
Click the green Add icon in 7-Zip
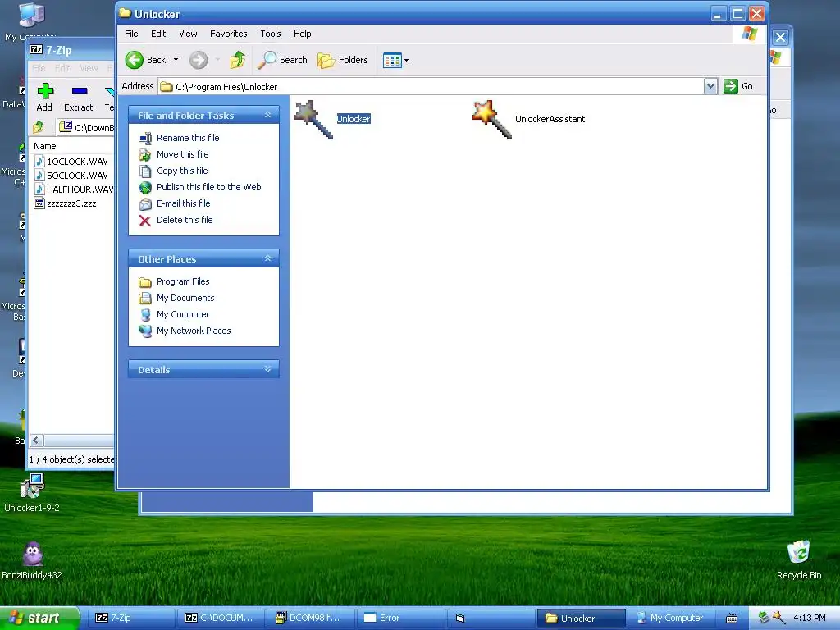pos(45,90)
